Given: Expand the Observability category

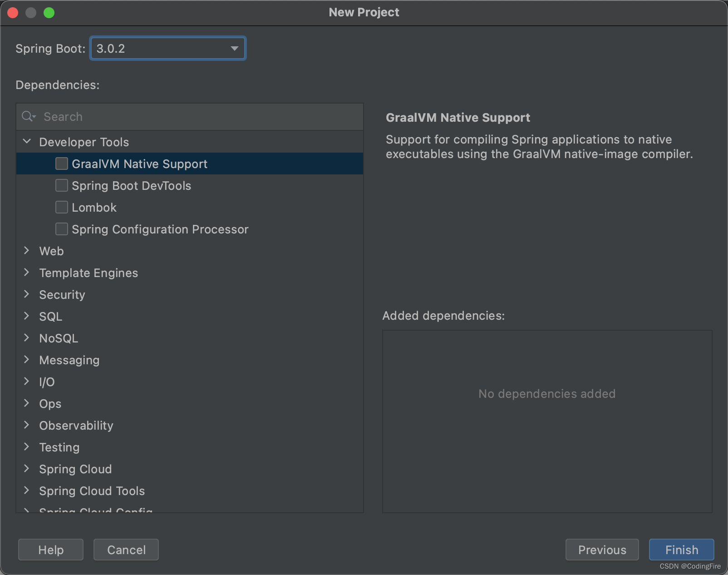Looking at the screenshot, I should pyautogui.click(x=27, y=425).
